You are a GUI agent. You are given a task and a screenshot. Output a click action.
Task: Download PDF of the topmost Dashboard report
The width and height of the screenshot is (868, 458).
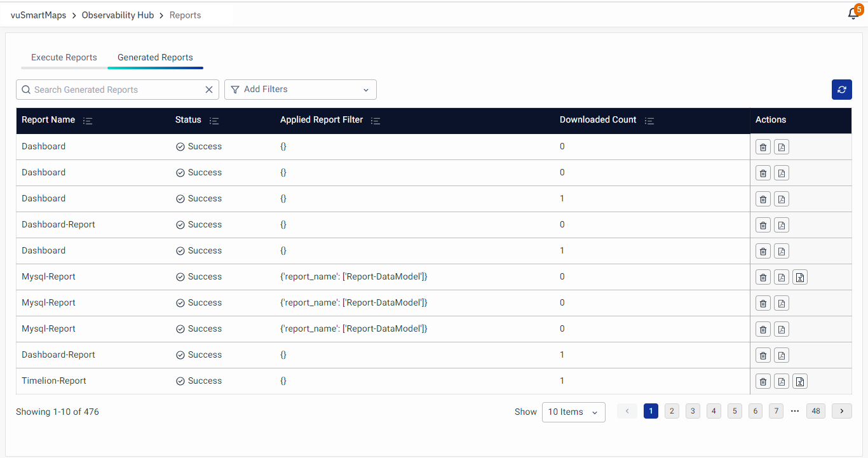pos(782,147)
